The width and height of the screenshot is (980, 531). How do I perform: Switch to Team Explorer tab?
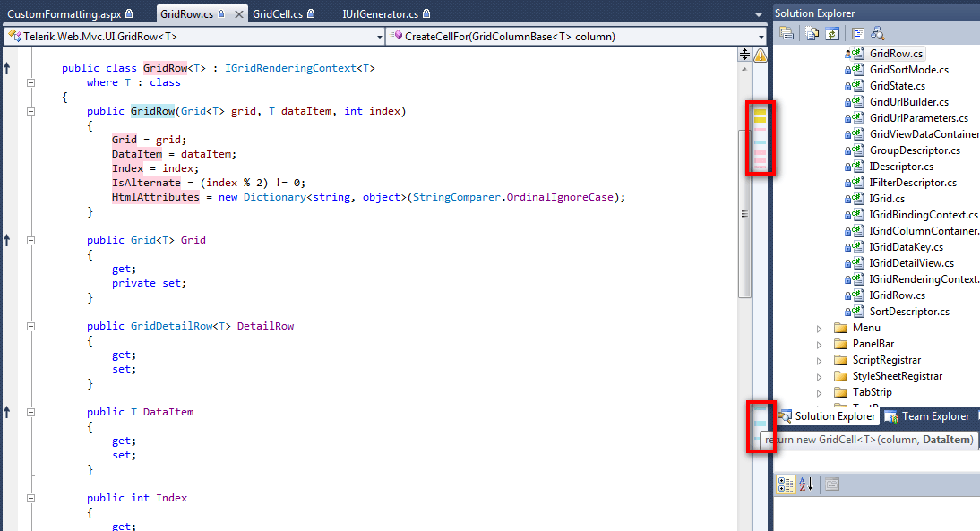click(927, 416)
